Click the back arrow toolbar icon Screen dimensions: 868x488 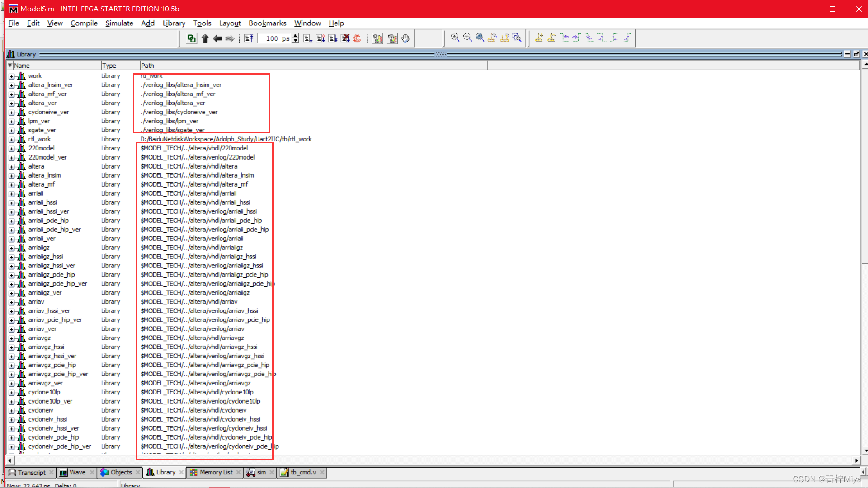click(217, 38)
